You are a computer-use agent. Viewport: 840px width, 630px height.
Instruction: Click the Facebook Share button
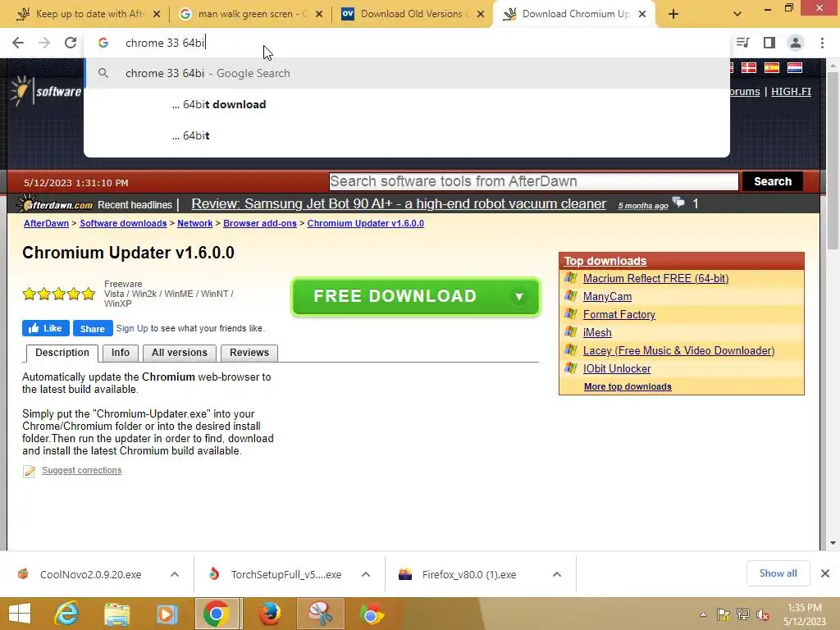point(93,328)
